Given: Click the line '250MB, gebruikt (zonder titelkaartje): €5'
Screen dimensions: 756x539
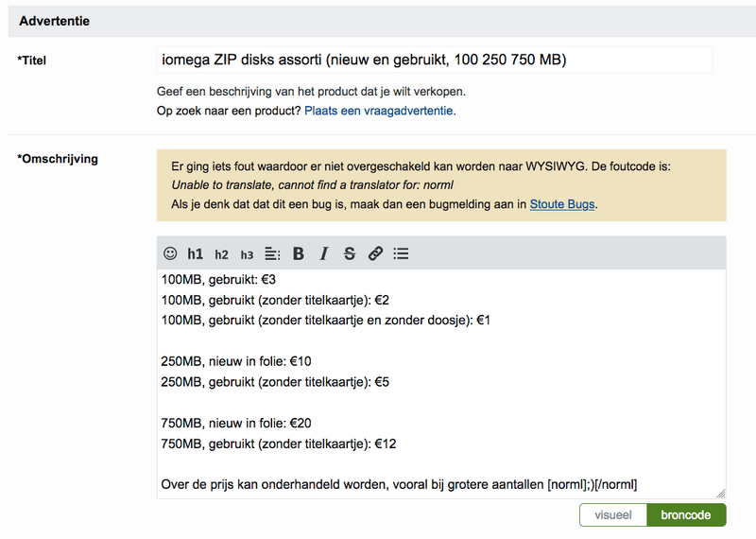Looking at the screenshot, I should (275, 382).
